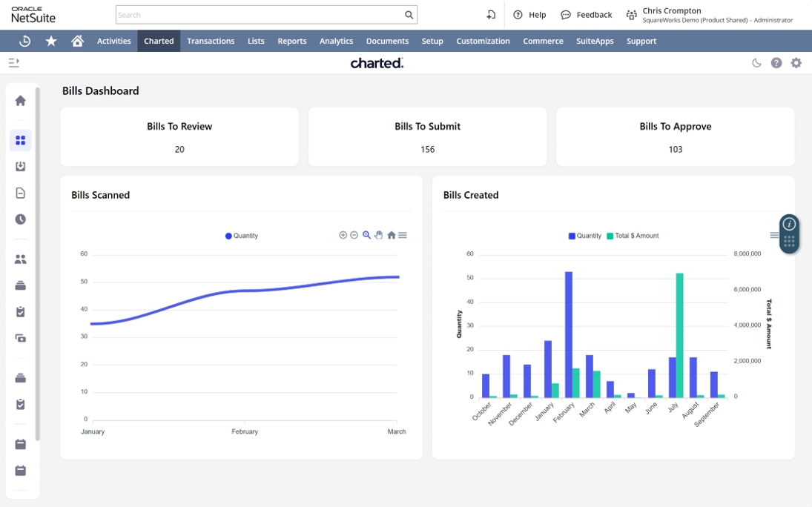The width and height of the screenshot is (812, 507).
Task: Open the dashboard grid icon in sidebar
Action: tap(20, 140)
